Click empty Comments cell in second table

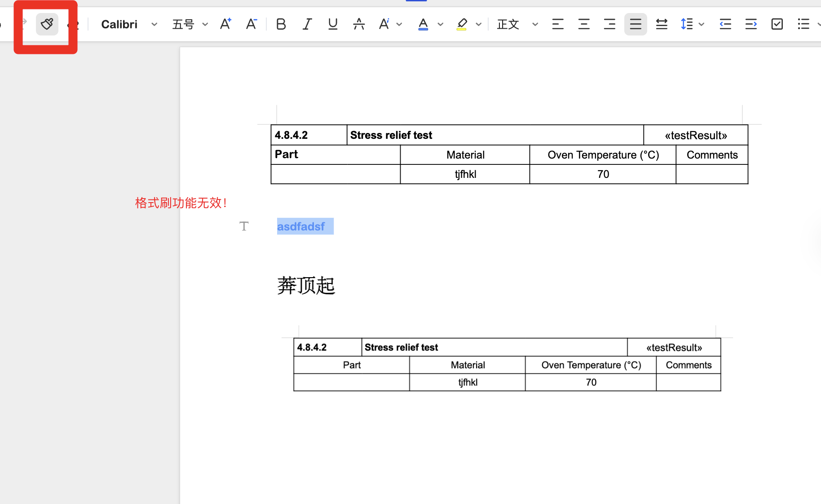[x=689, y=382]
